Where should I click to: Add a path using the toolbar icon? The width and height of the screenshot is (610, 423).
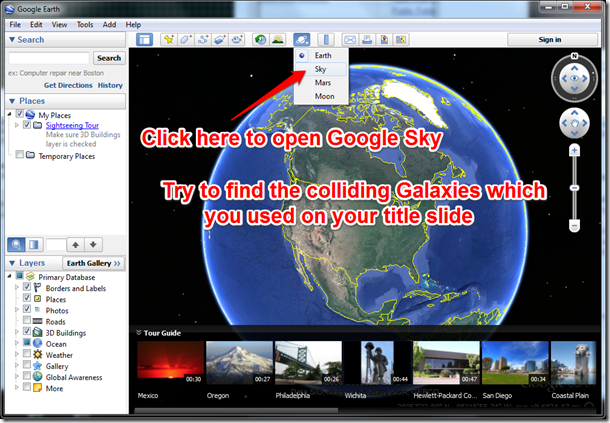coord(203,40)
